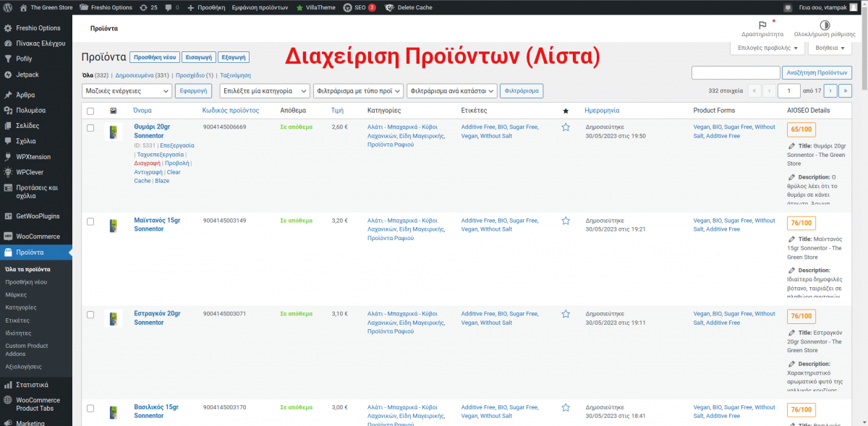Open the Activity flag icon

click(x=762, y=25)
